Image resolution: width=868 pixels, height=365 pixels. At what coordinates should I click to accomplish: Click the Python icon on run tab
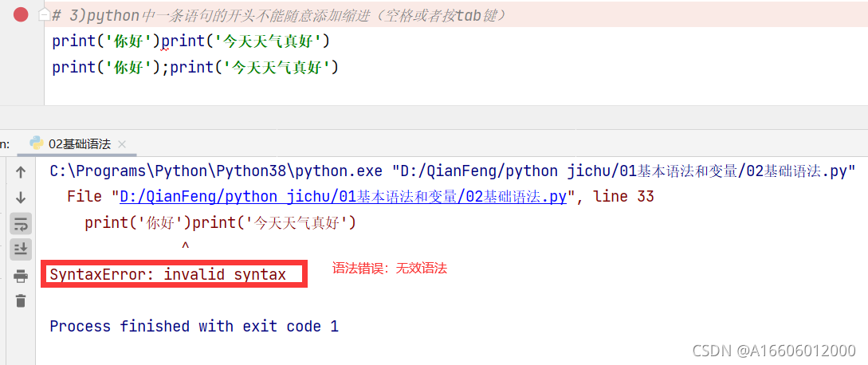point(37,144)
